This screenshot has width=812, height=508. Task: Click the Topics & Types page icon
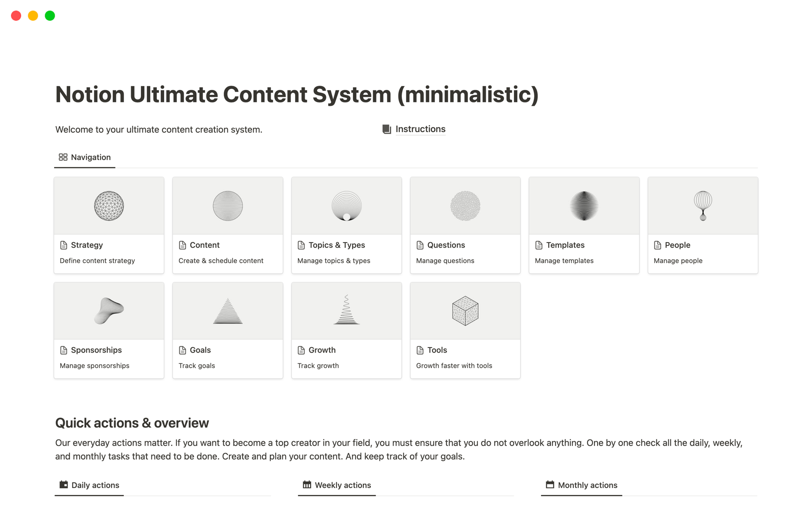(x=301, y=245)
